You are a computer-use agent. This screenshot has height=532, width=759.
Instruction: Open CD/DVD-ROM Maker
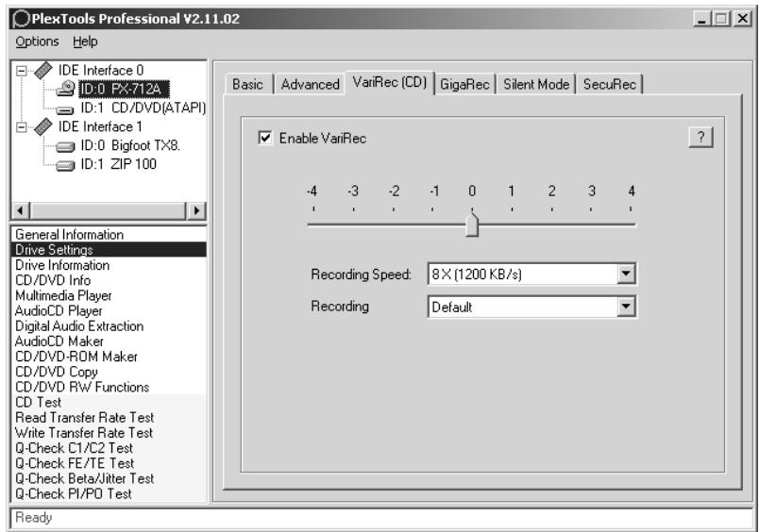(x=109, y=357)
